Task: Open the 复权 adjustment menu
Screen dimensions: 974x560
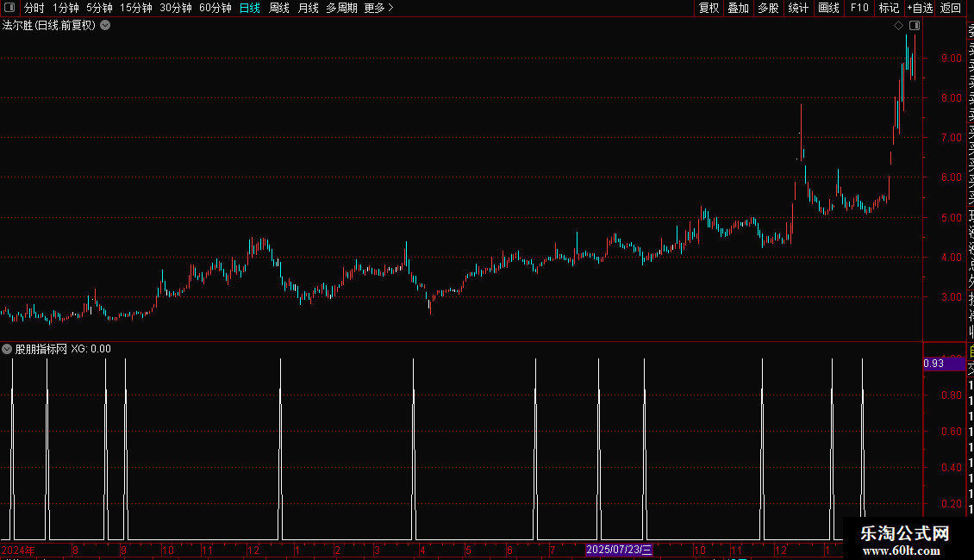Action: [709, 8]
